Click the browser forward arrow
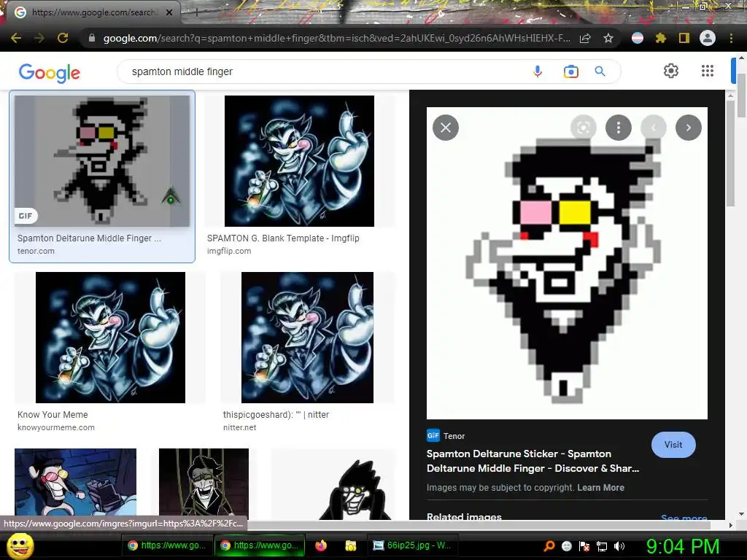Screen dimensions: 747x560 coord(39,38)
